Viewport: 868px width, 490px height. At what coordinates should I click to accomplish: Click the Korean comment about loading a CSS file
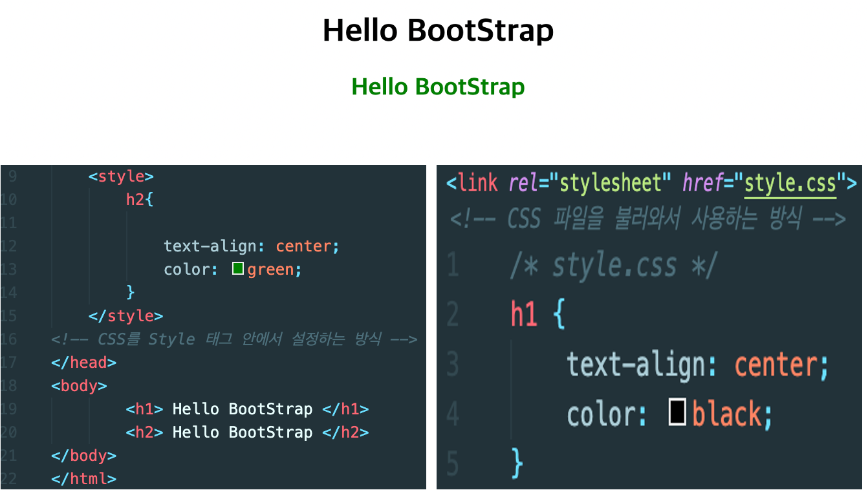pyautogui.click(x=647, y=220)
